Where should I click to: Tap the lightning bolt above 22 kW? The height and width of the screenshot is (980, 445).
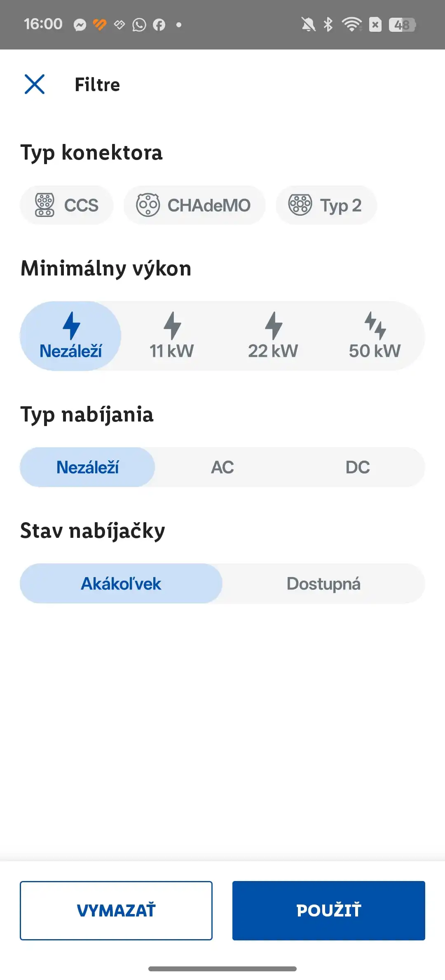click(x=274, y=325)
